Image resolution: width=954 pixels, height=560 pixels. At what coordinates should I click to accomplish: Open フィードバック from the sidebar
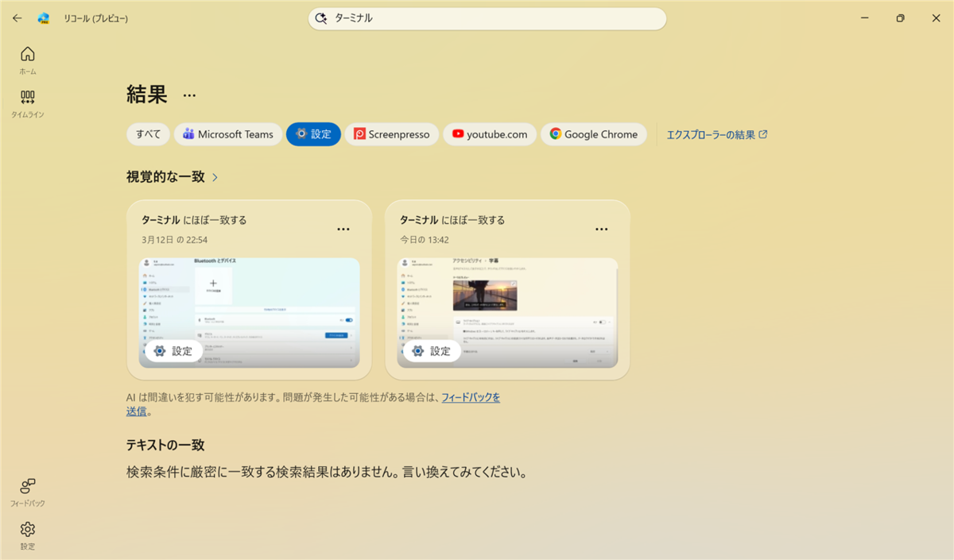tap(28, 492)
